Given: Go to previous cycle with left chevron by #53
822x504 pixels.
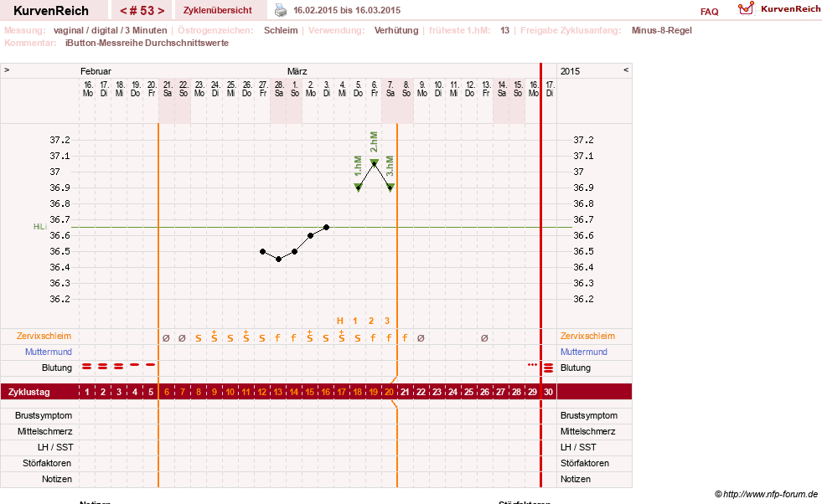Looking at the screenshot, I should [123, 11].
